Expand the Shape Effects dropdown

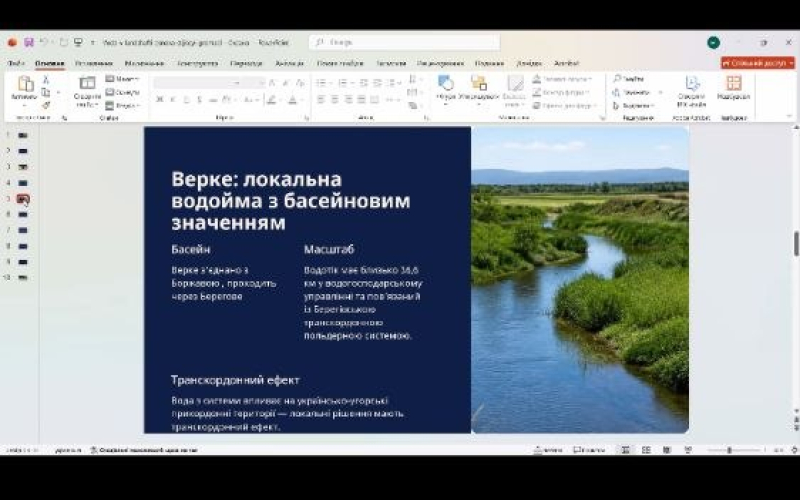(x=565, y=106)
